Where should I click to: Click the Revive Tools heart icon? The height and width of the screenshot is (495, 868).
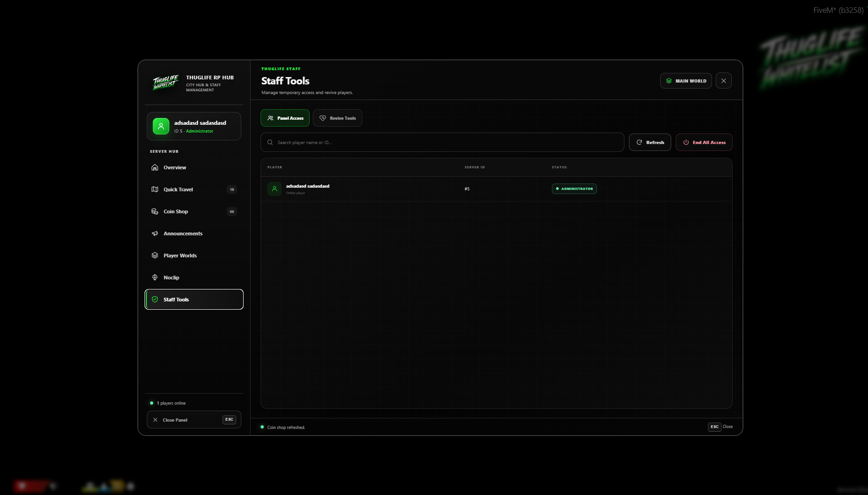(323, 118)
